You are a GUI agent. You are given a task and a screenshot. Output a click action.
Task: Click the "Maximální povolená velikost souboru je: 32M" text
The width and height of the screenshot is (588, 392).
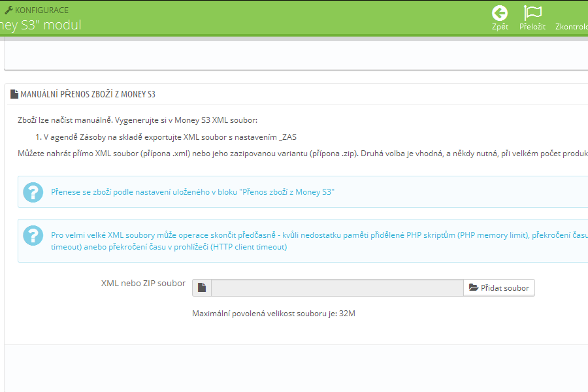pyautogui.click(x=274, y=314)
